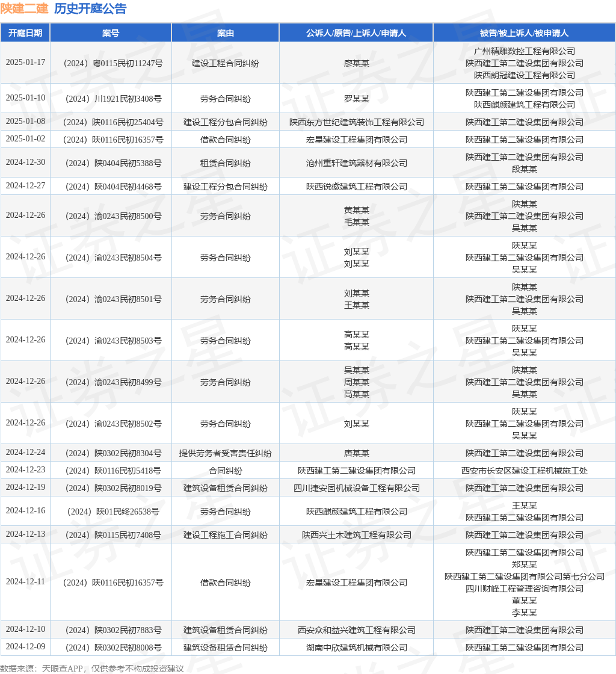Click plaintiff 唐某某
This screenshot has width=616, height=674.
click(x=357, y=453)
